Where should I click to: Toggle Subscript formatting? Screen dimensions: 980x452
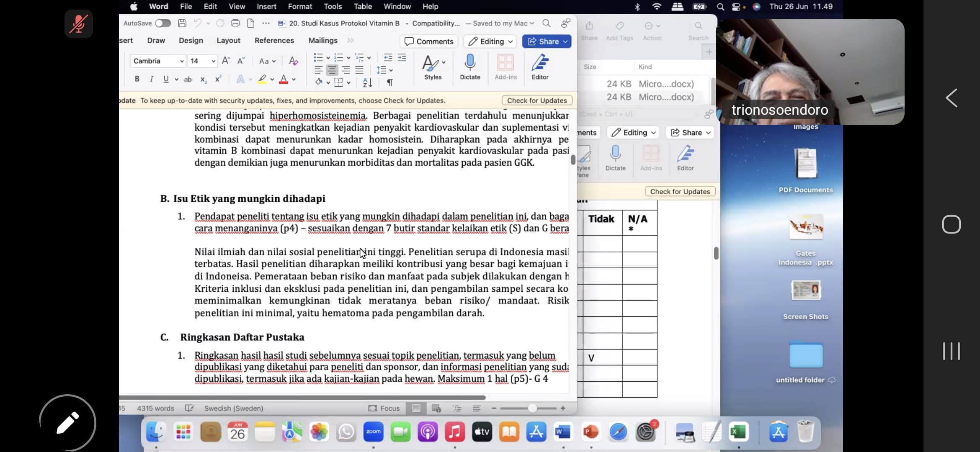click(x=204, y=79)
